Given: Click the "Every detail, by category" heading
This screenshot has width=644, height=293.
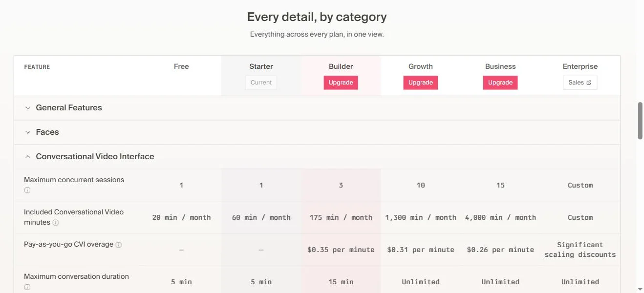Looking at the screenshot, I should [x=317, y=17].
